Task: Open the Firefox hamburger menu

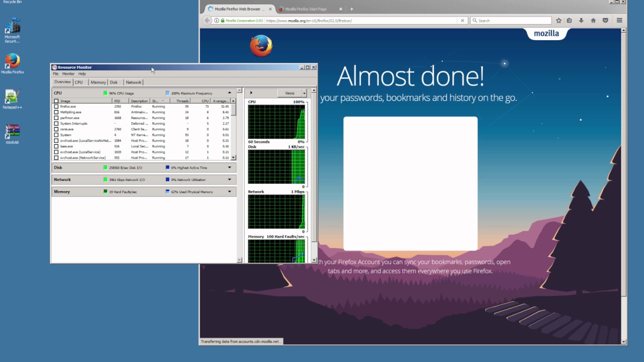Action: [x=619, y=21]
